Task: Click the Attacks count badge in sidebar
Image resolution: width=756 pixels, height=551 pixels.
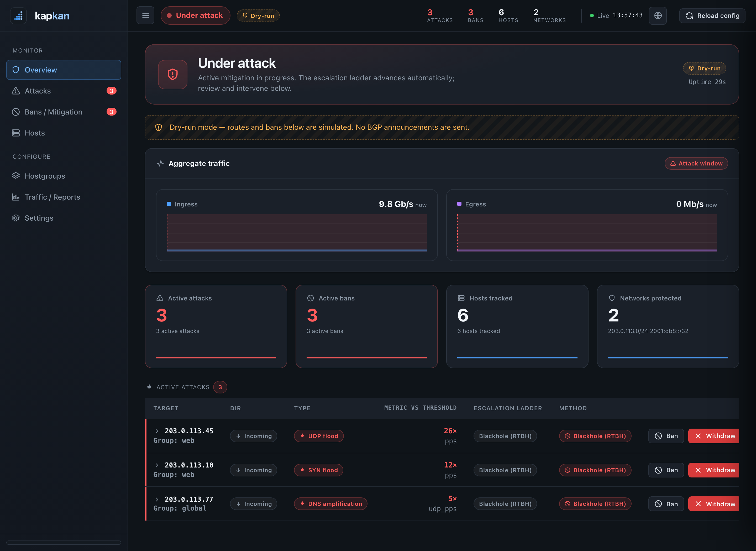Action: pos(111,91)
